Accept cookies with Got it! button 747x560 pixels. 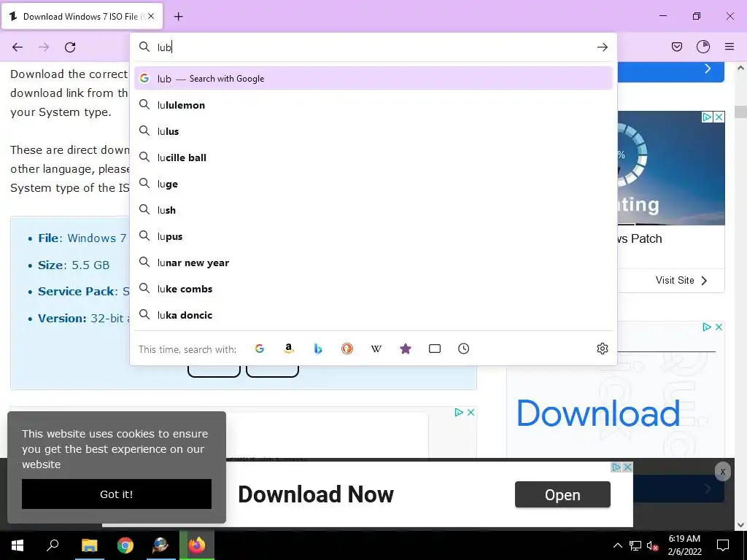click(116, 494)
